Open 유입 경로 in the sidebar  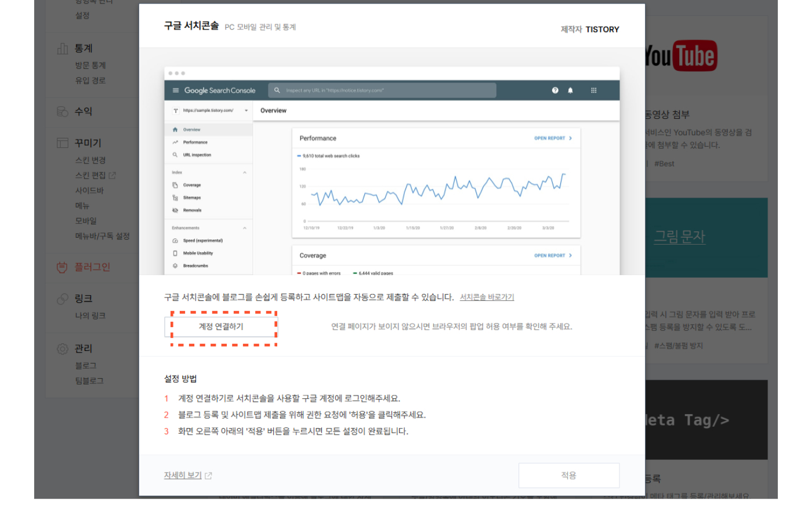point(90,81)
